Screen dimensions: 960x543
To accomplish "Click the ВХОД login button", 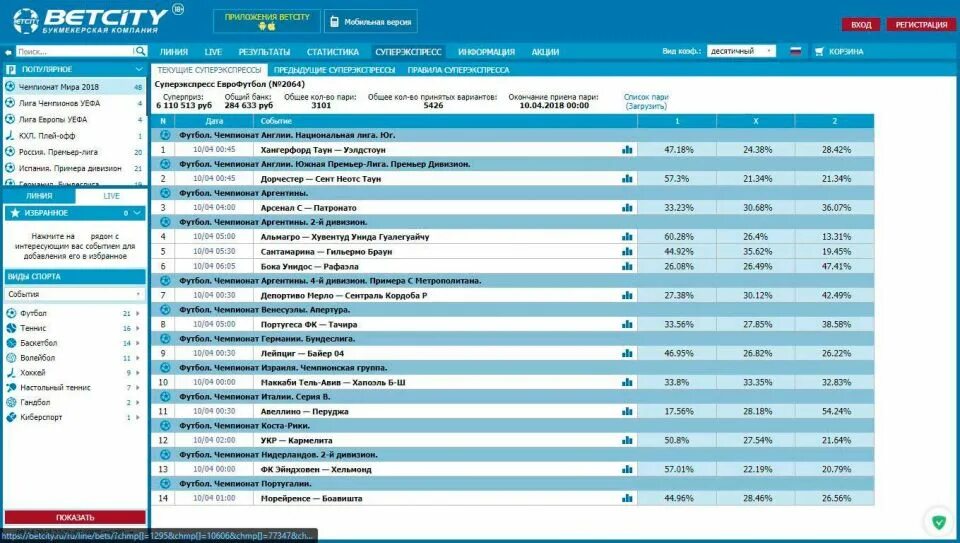I will (x=861, y=25).
